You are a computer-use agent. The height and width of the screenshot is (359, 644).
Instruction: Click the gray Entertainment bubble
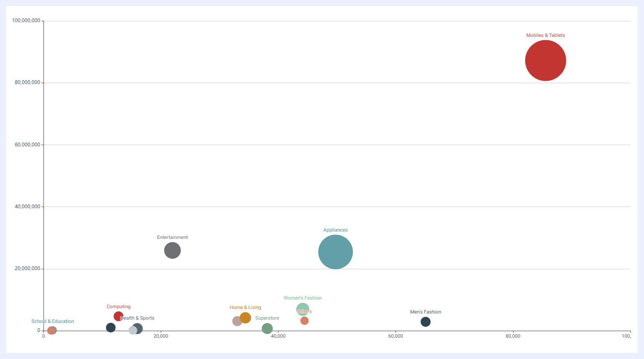[x=172, y=250]
